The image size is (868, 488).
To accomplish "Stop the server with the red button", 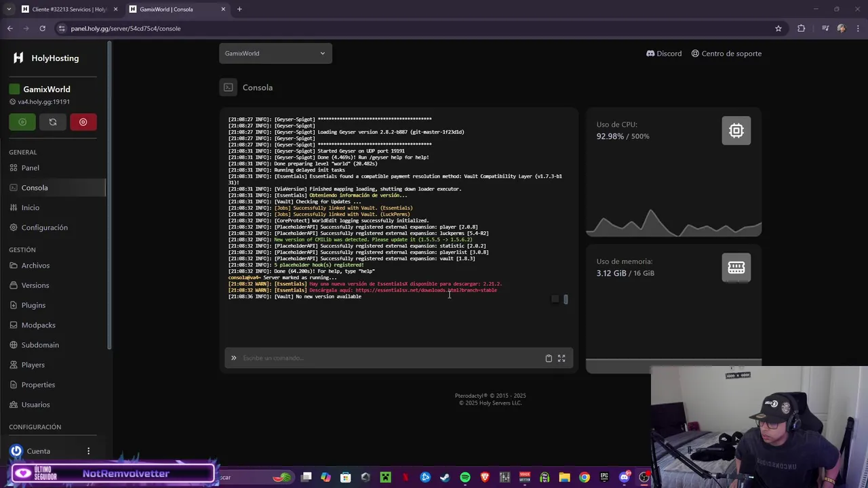I will 83,122.
